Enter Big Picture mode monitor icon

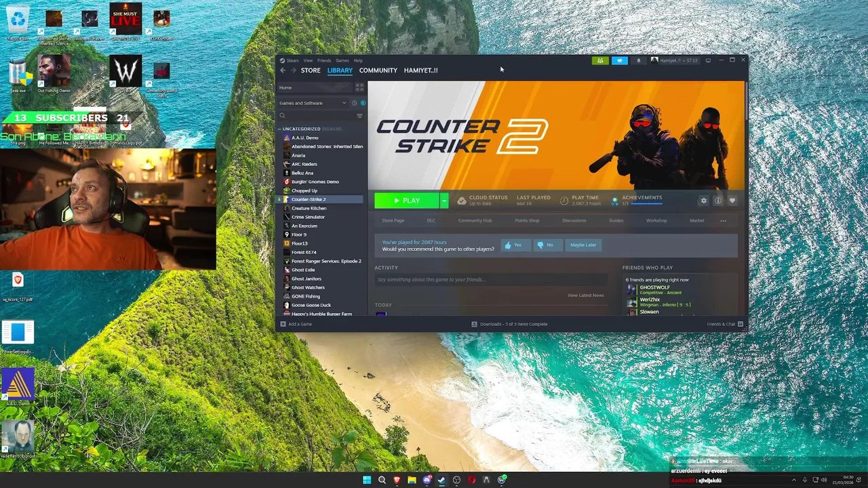point(708,60)
